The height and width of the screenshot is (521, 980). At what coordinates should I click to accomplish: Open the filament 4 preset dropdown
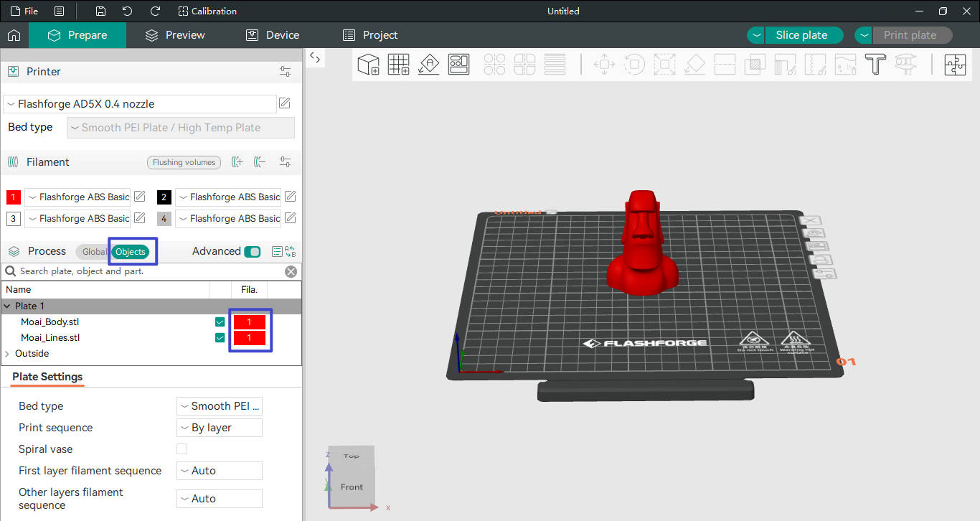coord(229,218)
